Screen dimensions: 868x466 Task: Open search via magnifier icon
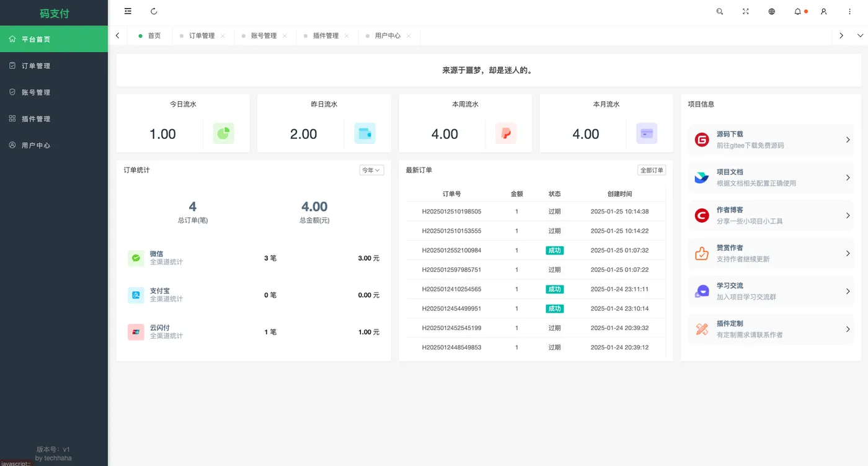coord(720,11)
